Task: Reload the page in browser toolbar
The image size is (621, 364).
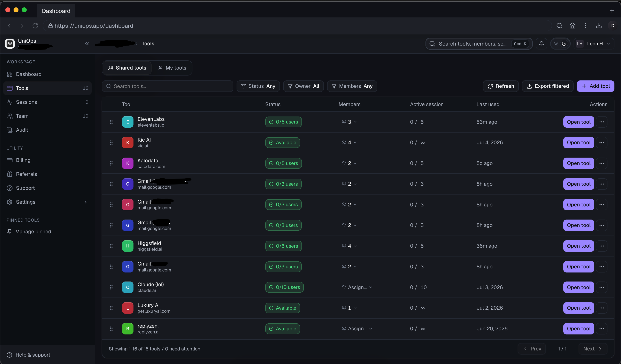Action: click(35, 26)
